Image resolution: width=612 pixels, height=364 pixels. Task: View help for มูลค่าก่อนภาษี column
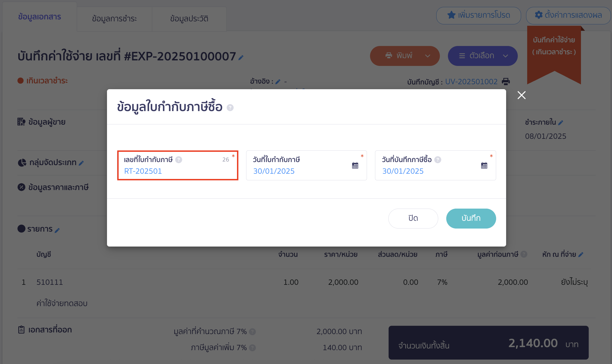click(x=524, y=254)
